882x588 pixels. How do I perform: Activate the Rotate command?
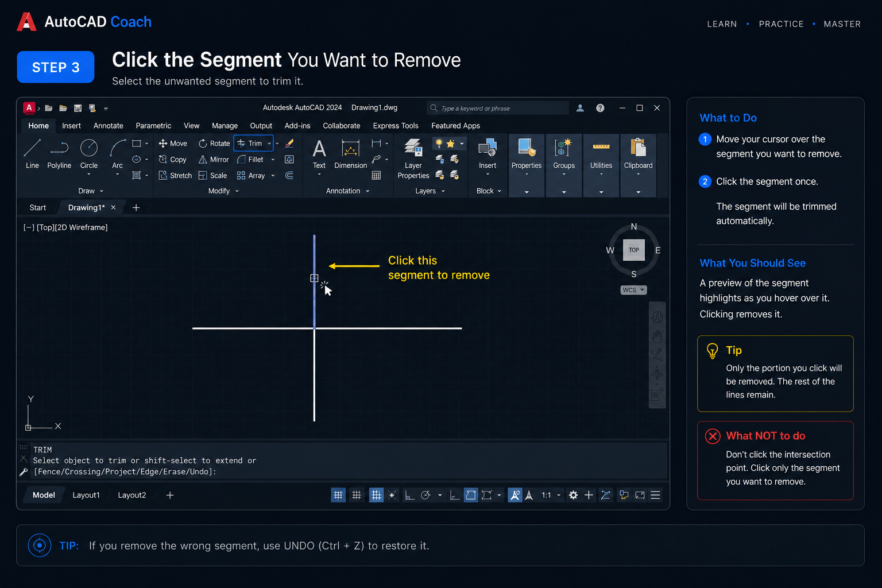tap(214, 144)
